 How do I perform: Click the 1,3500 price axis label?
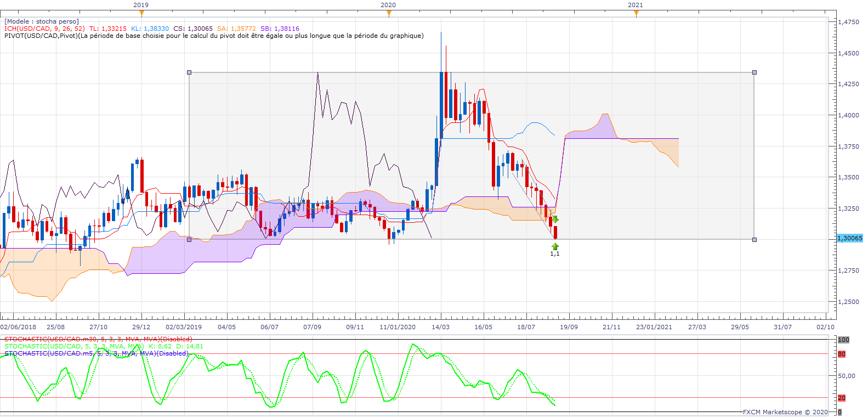(x=849, y=177)
